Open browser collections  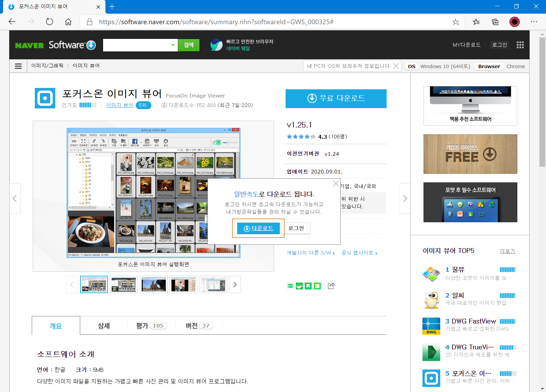coord(495,22)
